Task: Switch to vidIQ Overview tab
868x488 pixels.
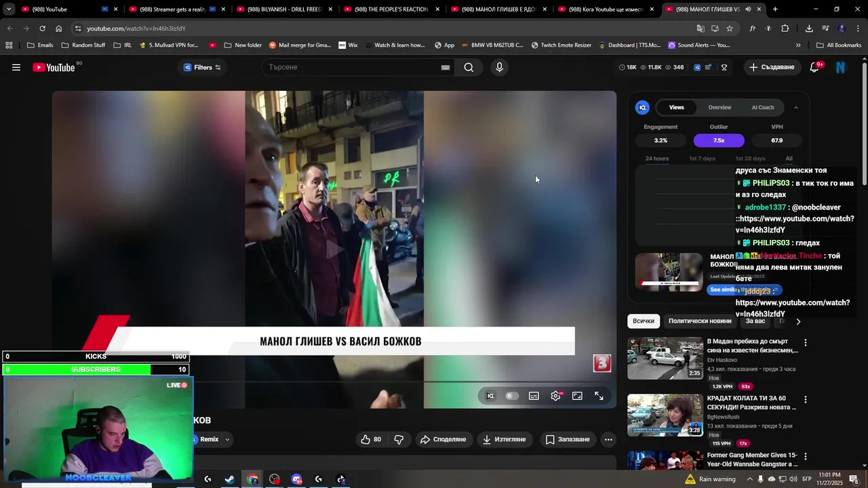Action: tap(719, 107)
